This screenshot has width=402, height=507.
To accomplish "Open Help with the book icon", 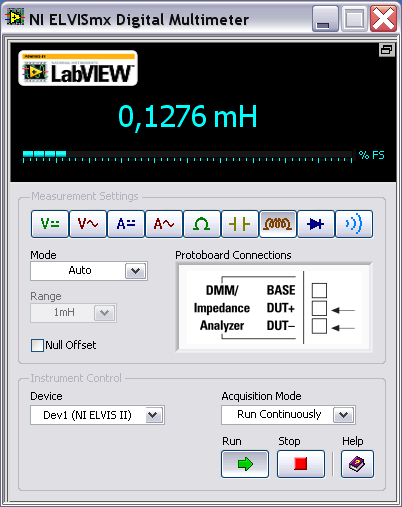I will [x=357, y=464].
